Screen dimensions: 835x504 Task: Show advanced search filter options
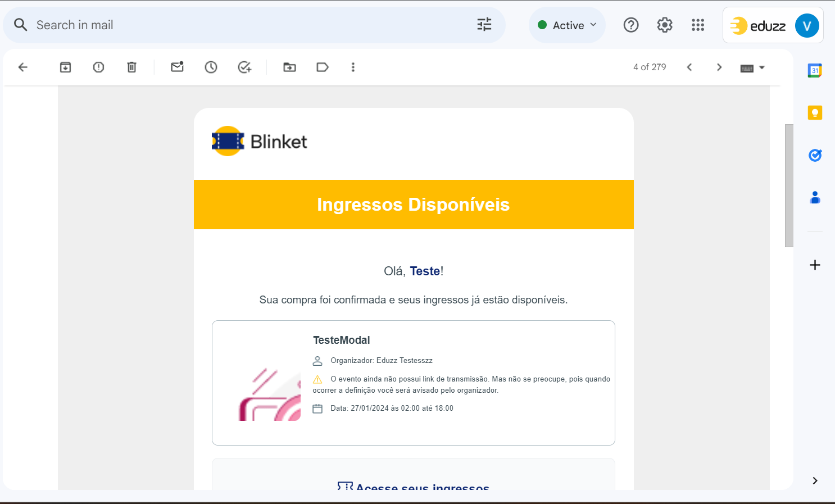tap(484, 25)
